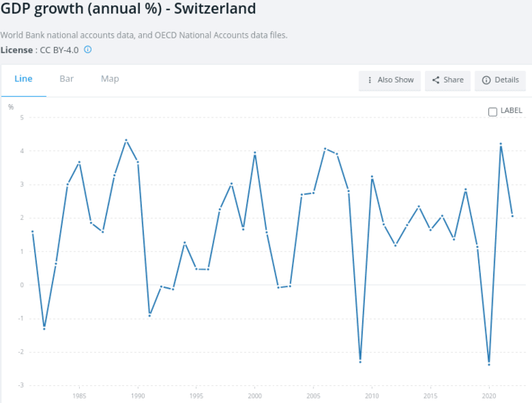Click the 1982 negative data point
532x403 pixels.
coord(44,328)
